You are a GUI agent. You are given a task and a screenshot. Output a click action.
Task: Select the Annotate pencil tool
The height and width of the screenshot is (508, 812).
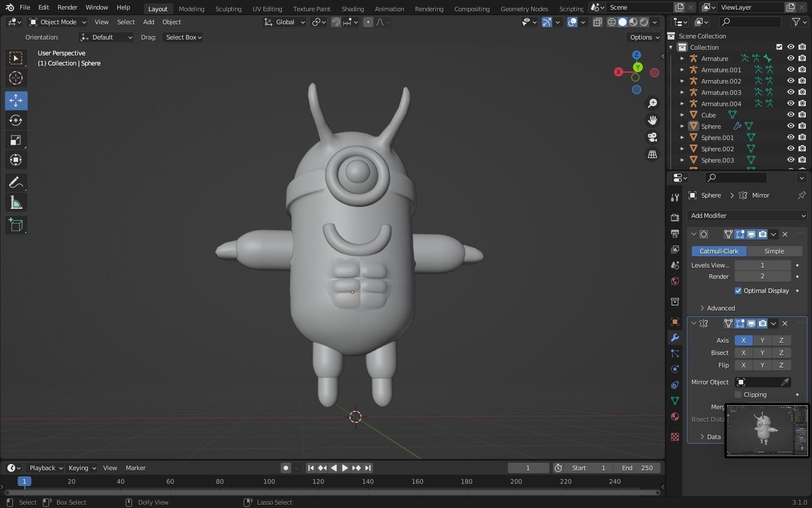coord(16,182)
